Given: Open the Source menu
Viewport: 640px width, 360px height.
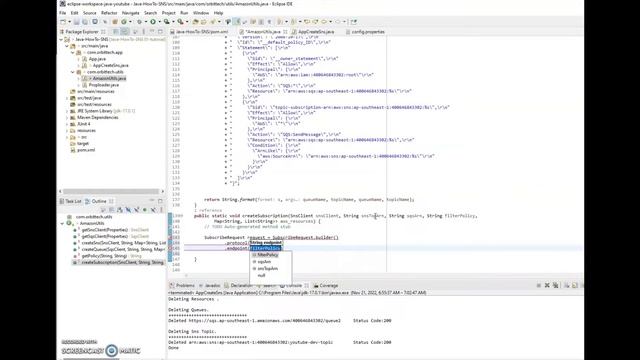Looking at the screenshot, I should 90,13.
